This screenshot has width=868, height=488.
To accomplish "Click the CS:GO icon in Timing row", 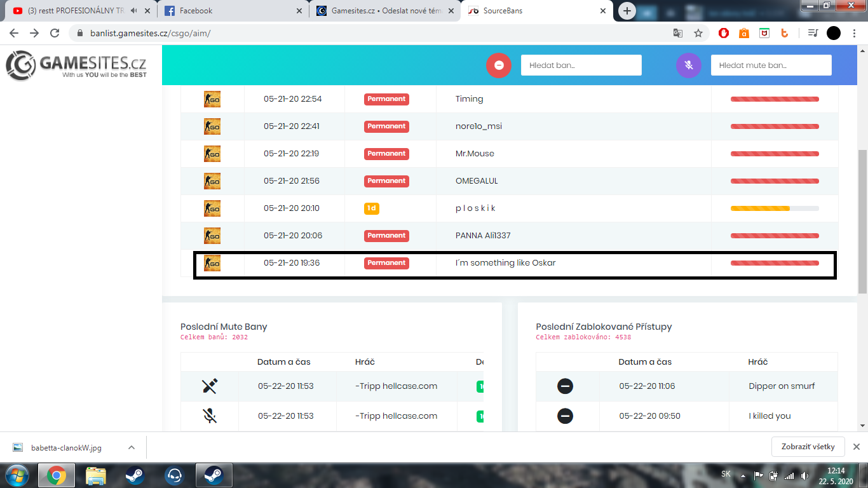I will 212,99.
